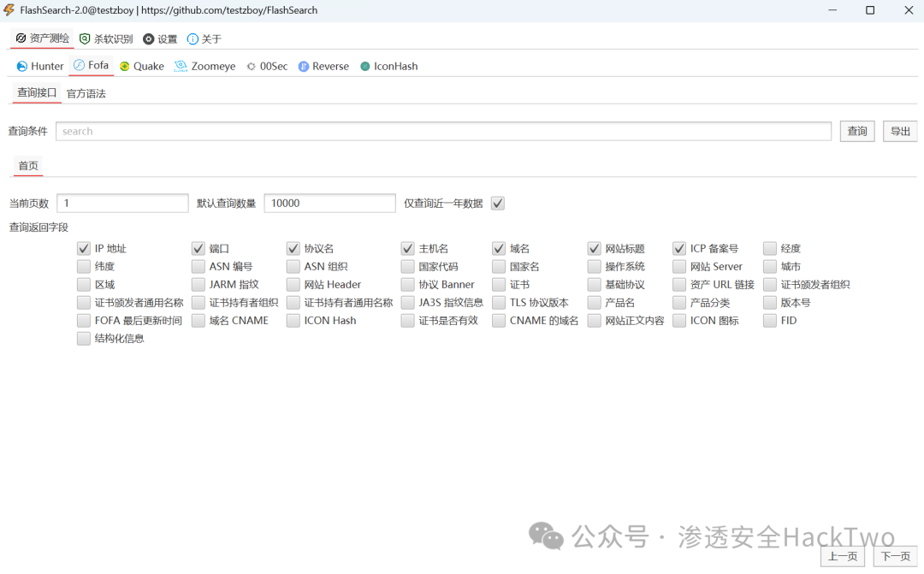Click the Quake engine icon
Screen dimensions: 924x574
pos(124,66)
